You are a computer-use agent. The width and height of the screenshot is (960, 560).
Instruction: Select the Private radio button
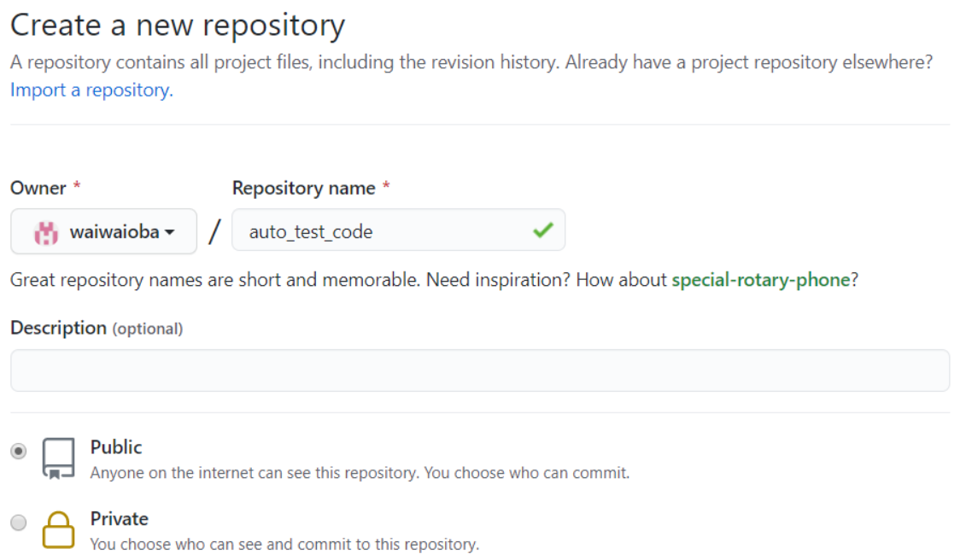tap(19, 522)
